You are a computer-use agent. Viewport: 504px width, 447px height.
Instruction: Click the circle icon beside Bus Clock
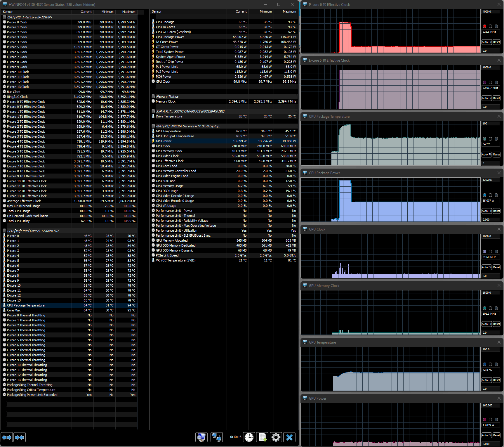(4, 92)
